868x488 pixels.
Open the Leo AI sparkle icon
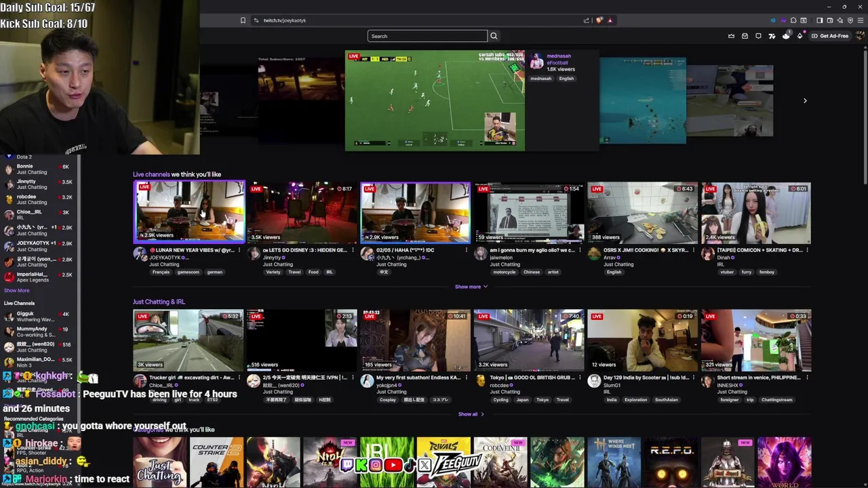click(840, 20)
